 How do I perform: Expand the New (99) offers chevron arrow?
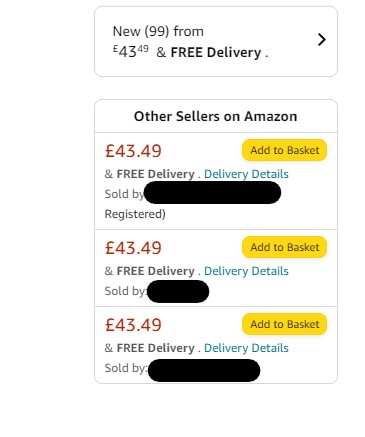click(322, 40)
